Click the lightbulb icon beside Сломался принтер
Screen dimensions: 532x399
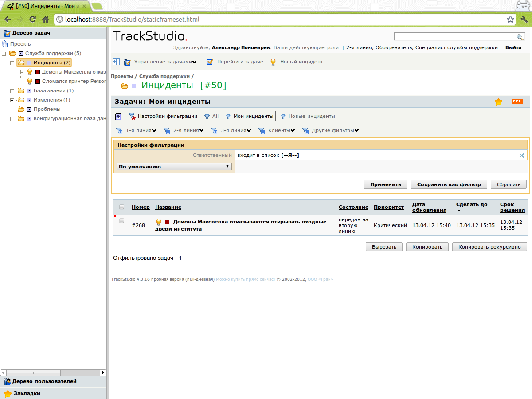click(x=30, y=81)
